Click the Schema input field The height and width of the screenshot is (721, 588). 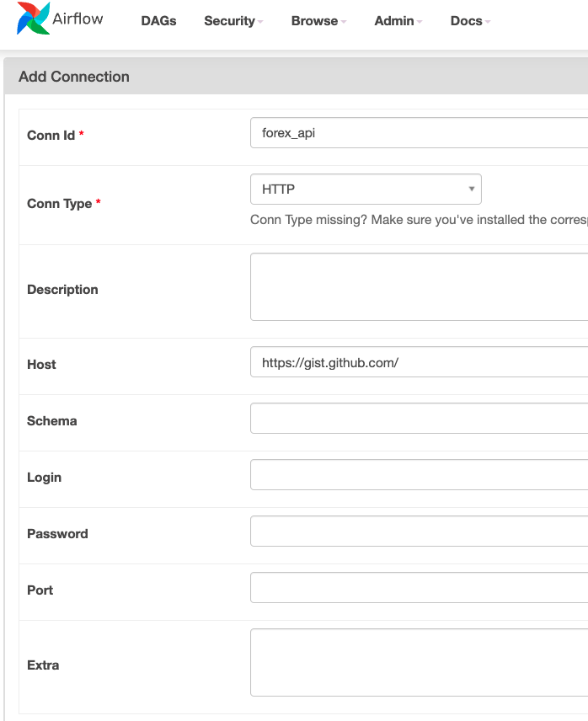[x=420, y=418]
